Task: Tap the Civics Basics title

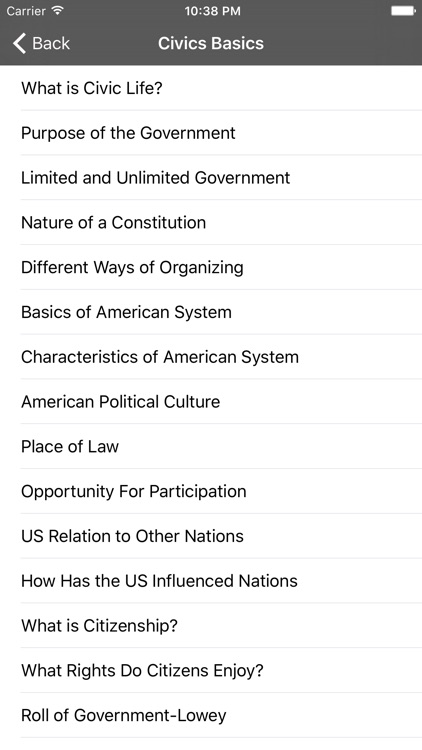Action: tap(211, 43)
